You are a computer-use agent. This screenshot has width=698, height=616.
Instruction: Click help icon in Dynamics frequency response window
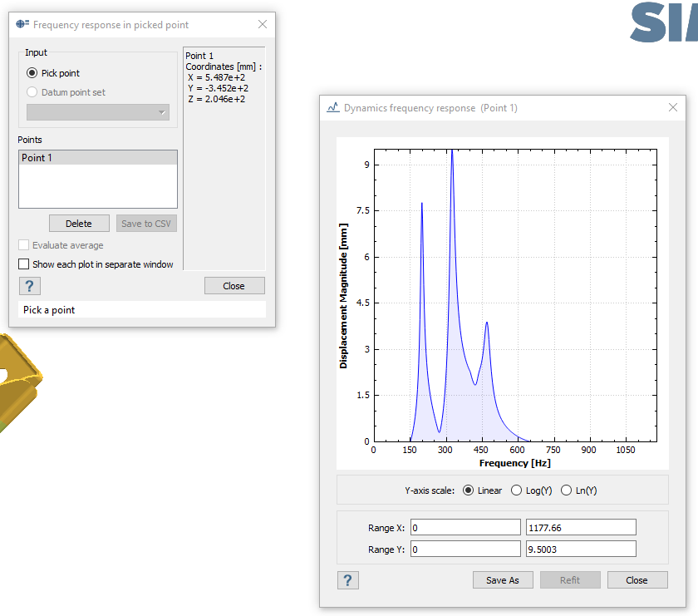coord(348,580)
